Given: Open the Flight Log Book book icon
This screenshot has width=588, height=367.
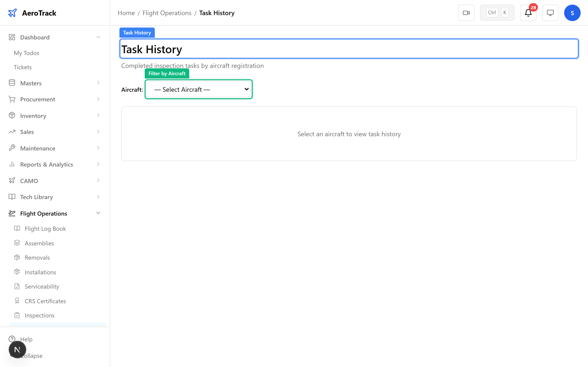Looking at the screenshot, I should 17,228.
